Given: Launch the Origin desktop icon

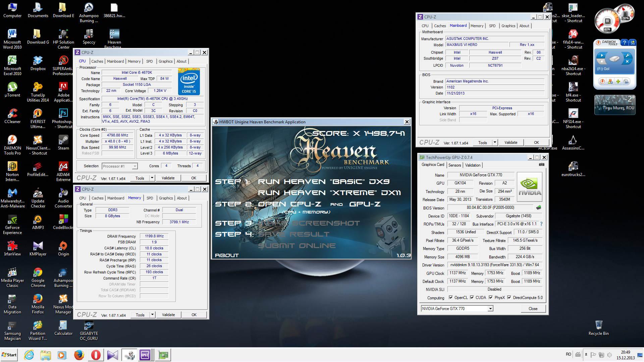Looking at the screenshot, I should pyautogui.click(x=63, y=248).
